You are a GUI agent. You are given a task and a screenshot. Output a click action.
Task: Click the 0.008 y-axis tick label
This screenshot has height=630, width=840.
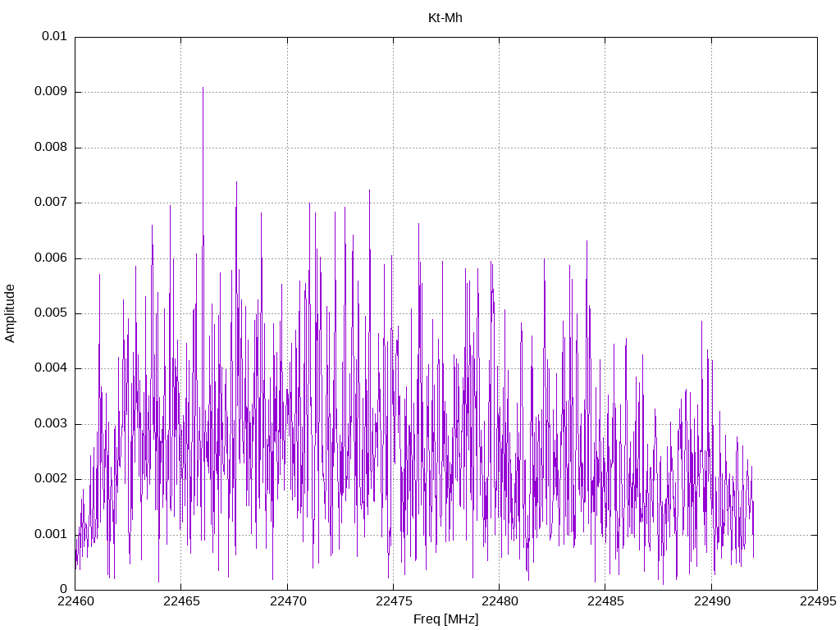point(51,148)
